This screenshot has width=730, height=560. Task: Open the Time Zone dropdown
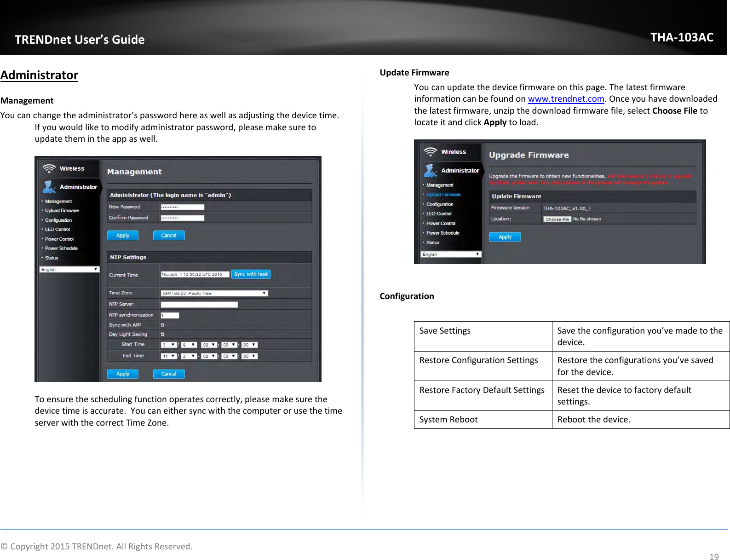click(214, 293)
